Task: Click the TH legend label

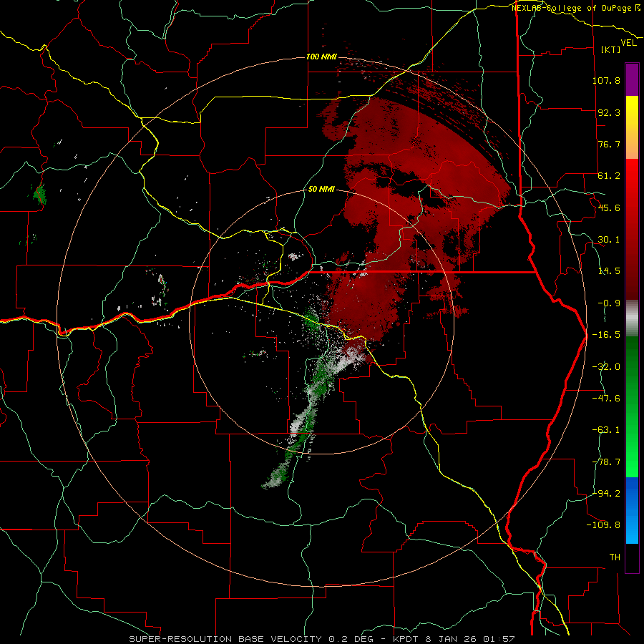Action: pyautogui.click(x=615, y=557)
